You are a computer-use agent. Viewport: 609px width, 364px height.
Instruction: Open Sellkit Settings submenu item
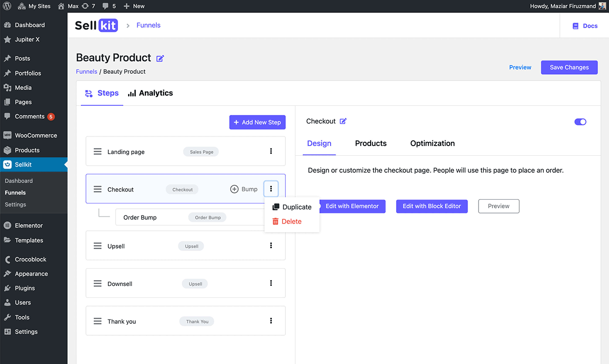click(15, 205)
